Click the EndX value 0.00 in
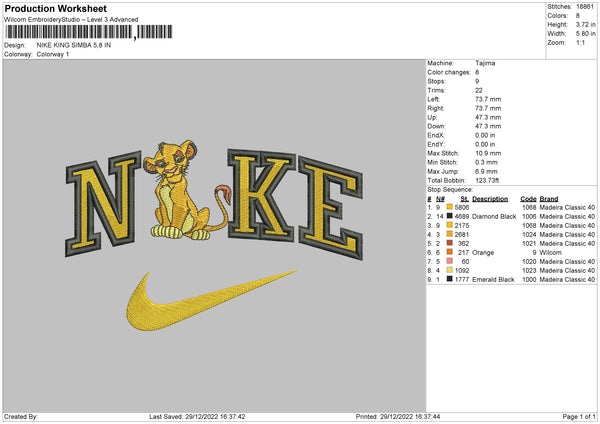 pyautogui.click(x=485, y=135)
